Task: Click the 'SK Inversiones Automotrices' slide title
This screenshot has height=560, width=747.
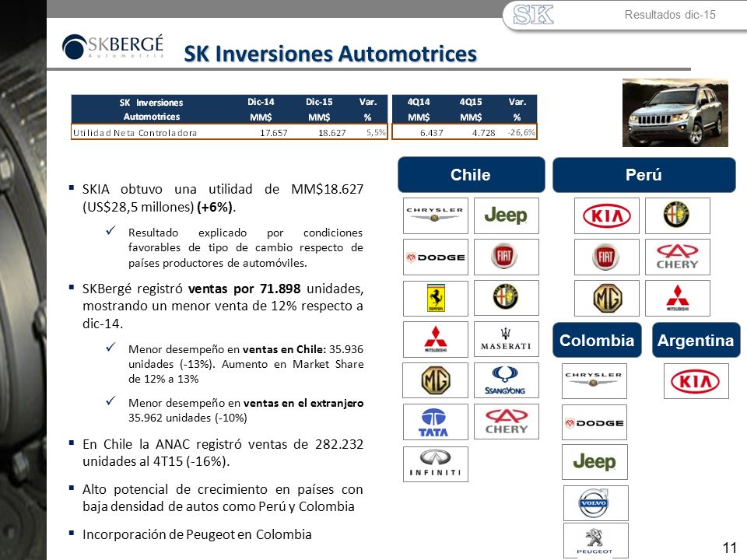Action: click(330, 54)
